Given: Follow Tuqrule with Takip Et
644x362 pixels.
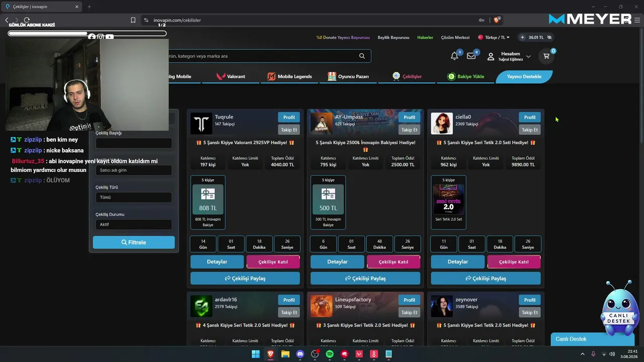Looking at the screenshot, I should [x=289, y=130].
